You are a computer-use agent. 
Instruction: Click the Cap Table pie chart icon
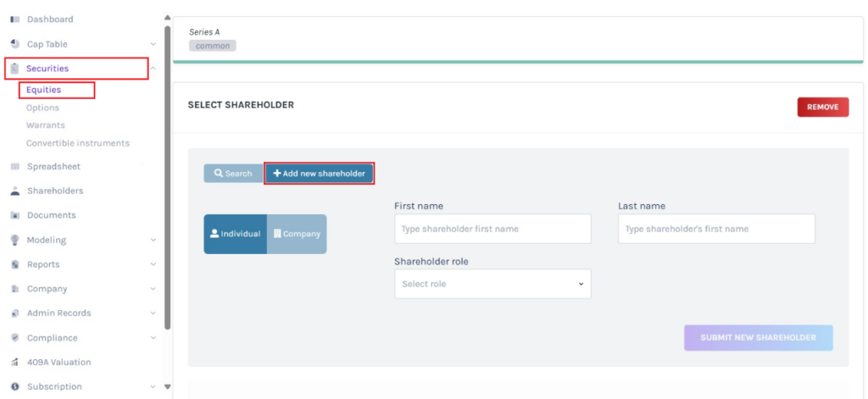(x=14, y=44)
